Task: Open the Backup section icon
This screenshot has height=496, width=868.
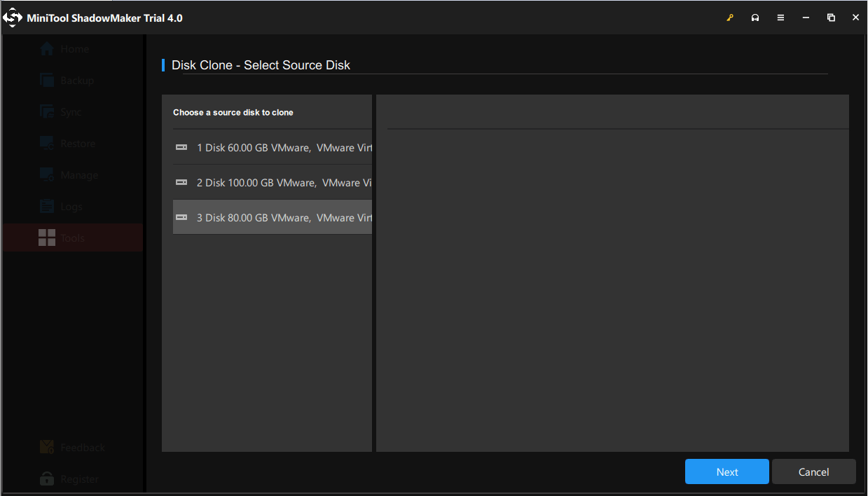Action: pyautogui.click(x=48, y=80)
